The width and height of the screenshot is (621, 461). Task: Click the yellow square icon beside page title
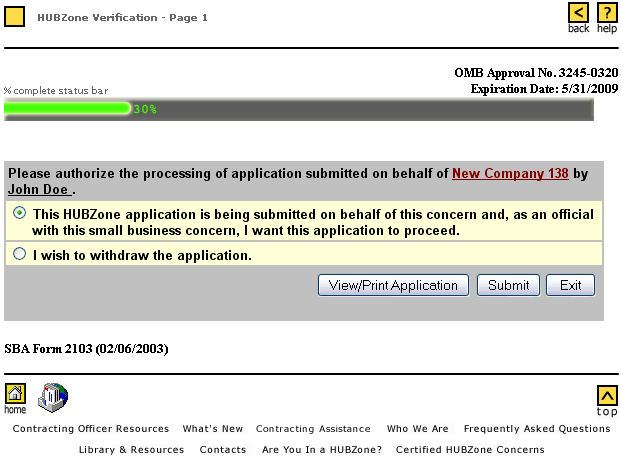[15, 17]
